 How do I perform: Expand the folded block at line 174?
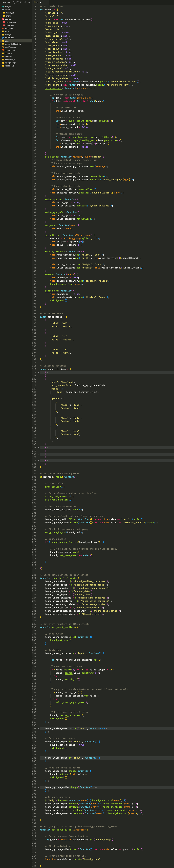(38, 461)
